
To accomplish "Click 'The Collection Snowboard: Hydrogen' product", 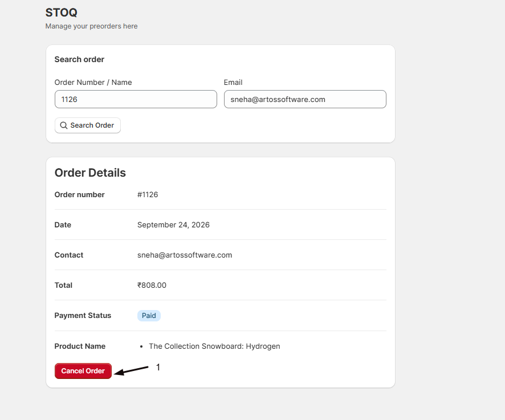I will coord(214,346).
